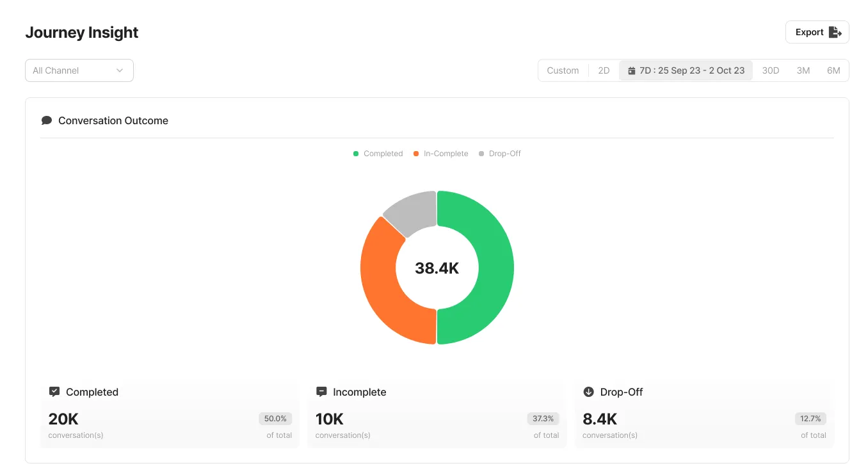Image resolution: width=868 pixels, height=468 pixels.
Task: Switch to the 2D time range
Action: (604, 70)
